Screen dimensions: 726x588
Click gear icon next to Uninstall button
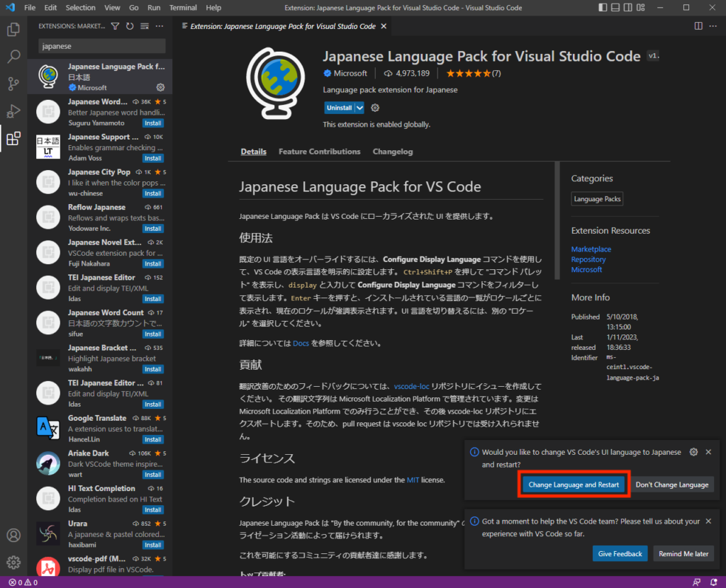[x=375, y=108]
